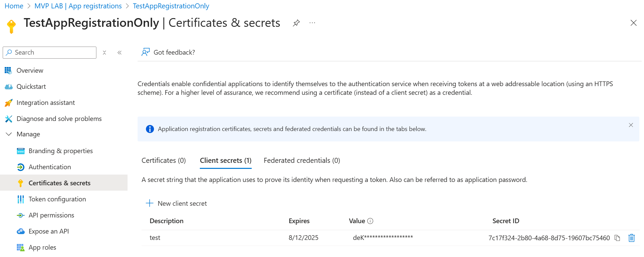Dismiss the information banner
644x257 pixels.
[x=631, y=125]
